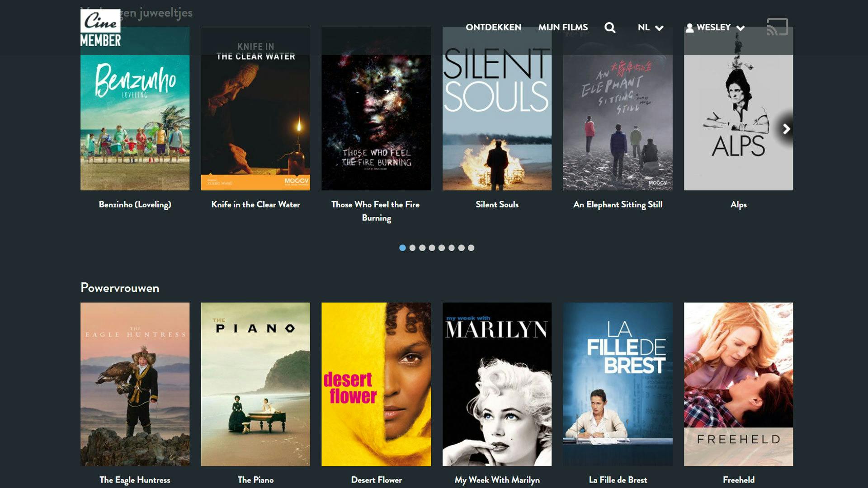868x488 pixels.
Task: Click the cast to screen icon
Action: [777, 27]
